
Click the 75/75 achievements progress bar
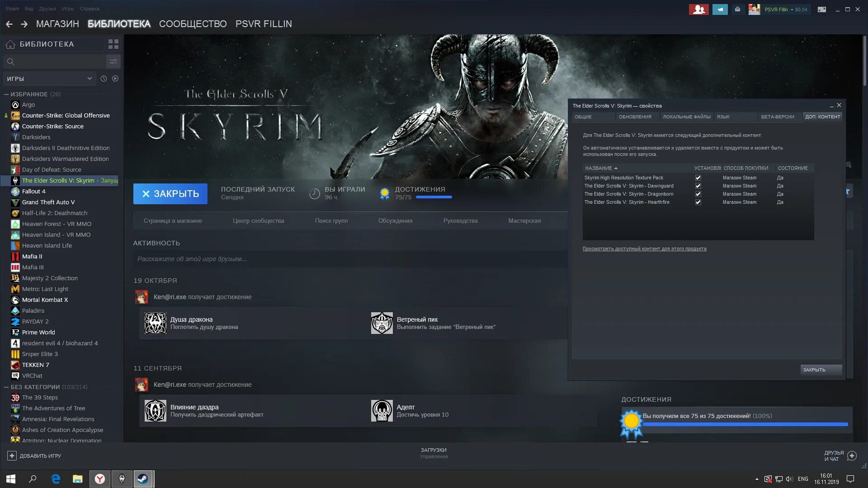[x=434, y=197]
